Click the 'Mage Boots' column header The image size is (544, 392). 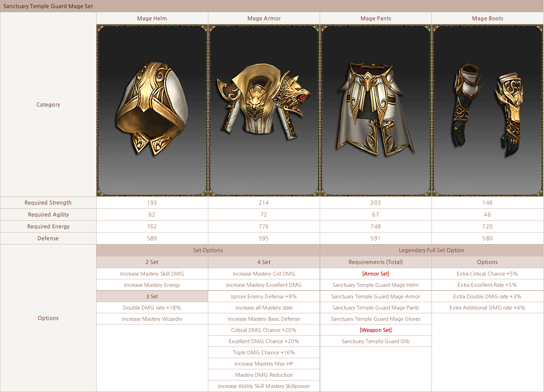tap(488, 18)
